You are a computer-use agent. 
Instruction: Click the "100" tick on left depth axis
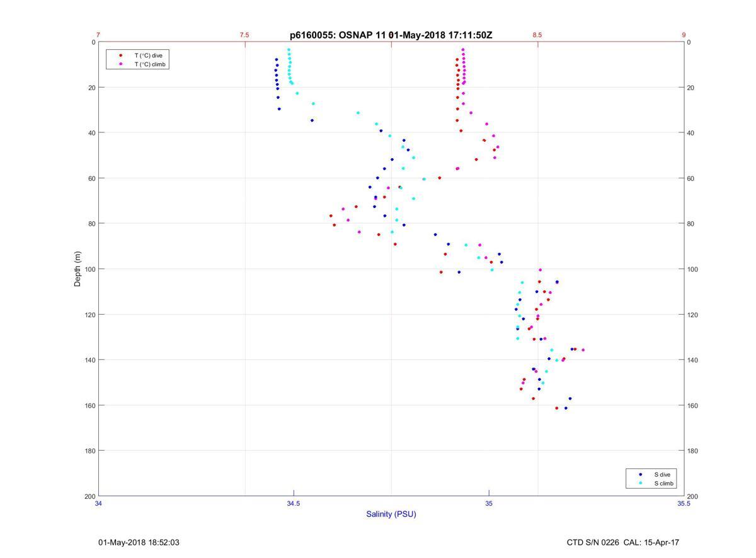point(89,269)
